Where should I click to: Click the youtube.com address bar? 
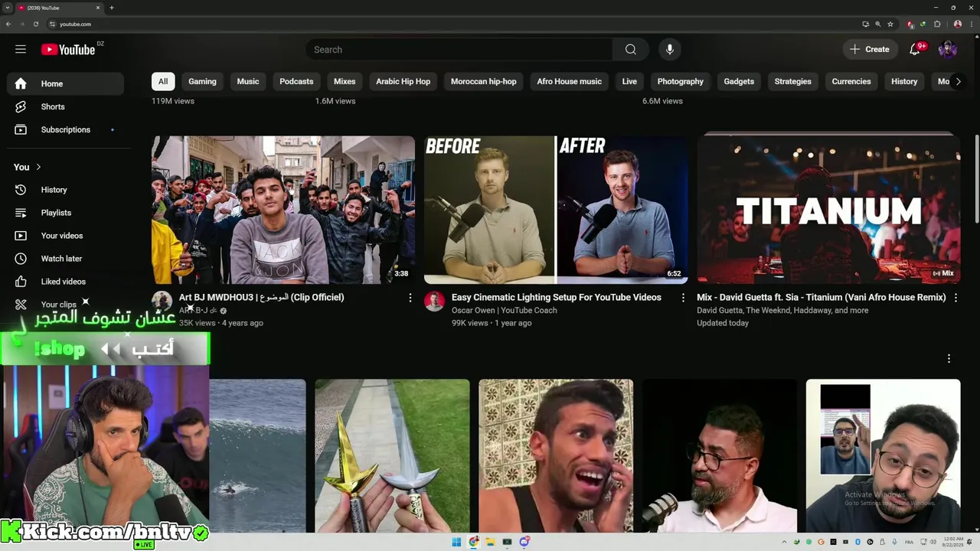452,24
